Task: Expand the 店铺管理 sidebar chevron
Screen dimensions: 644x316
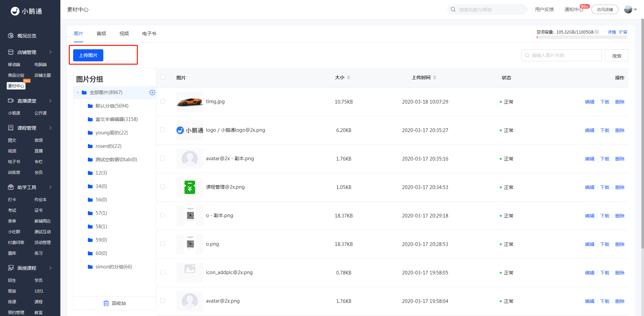Action: click(50, 52)
